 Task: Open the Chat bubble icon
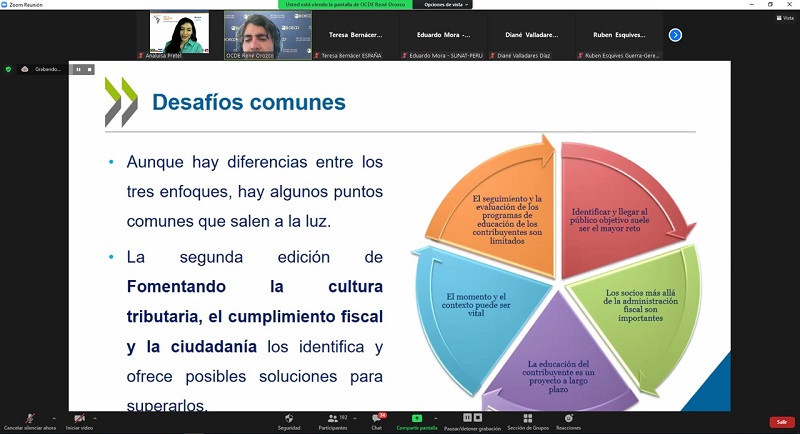point(377,419)
